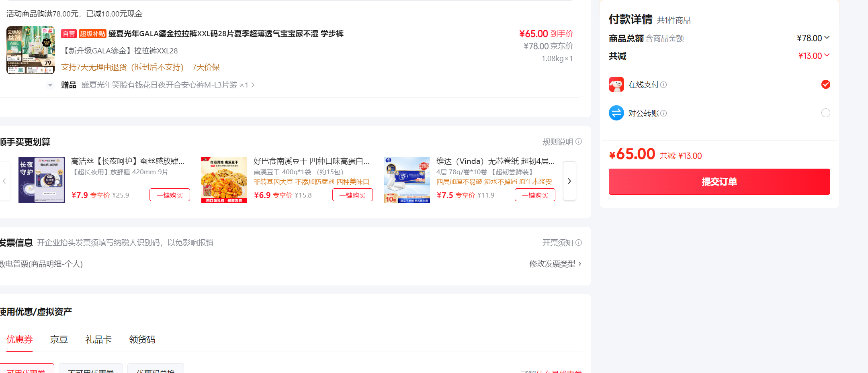Click the ¥7.5 专享价 price
The height and width of the screenshot is (373, 868).
pos(456,195)
